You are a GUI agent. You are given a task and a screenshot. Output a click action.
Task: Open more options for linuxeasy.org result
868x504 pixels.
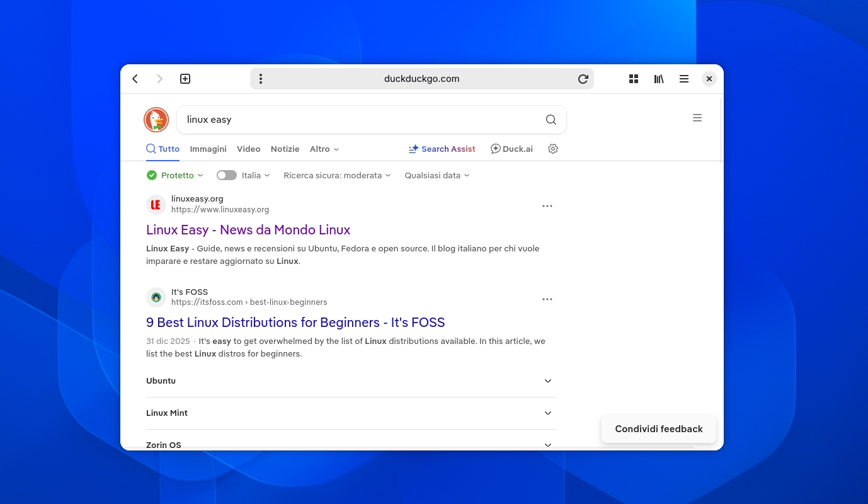click(547, 206)
